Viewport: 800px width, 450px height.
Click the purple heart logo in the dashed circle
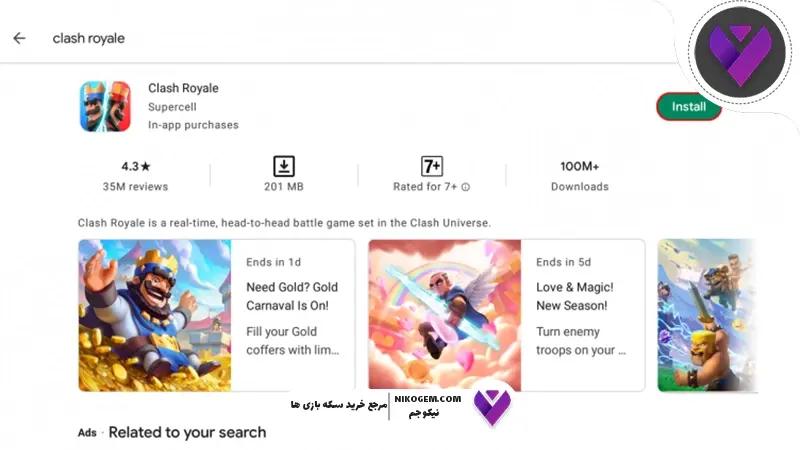tap(740, 54)
